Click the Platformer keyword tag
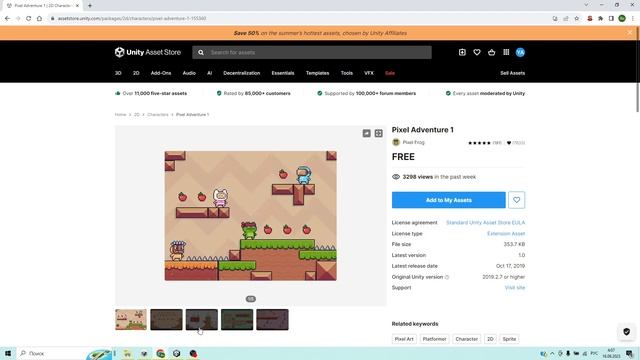This screenshot has height=360, width=640. [x=434, y=339]
